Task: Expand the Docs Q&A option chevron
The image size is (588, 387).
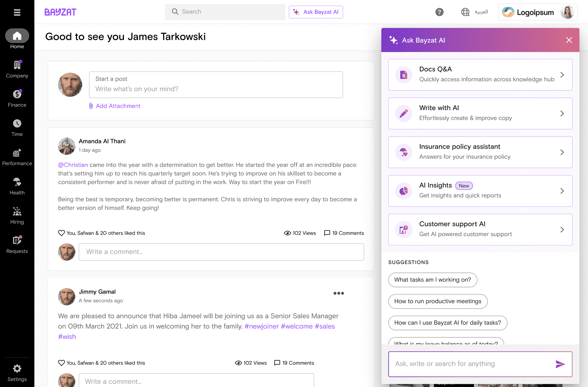Action: click(x=562, y=75)
